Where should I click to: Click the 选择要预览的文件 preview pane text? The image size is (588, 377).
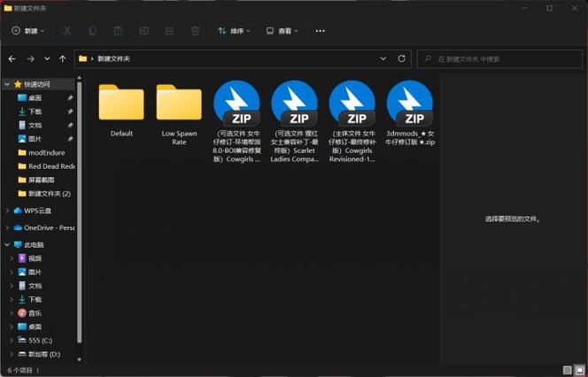coord(513,219)
